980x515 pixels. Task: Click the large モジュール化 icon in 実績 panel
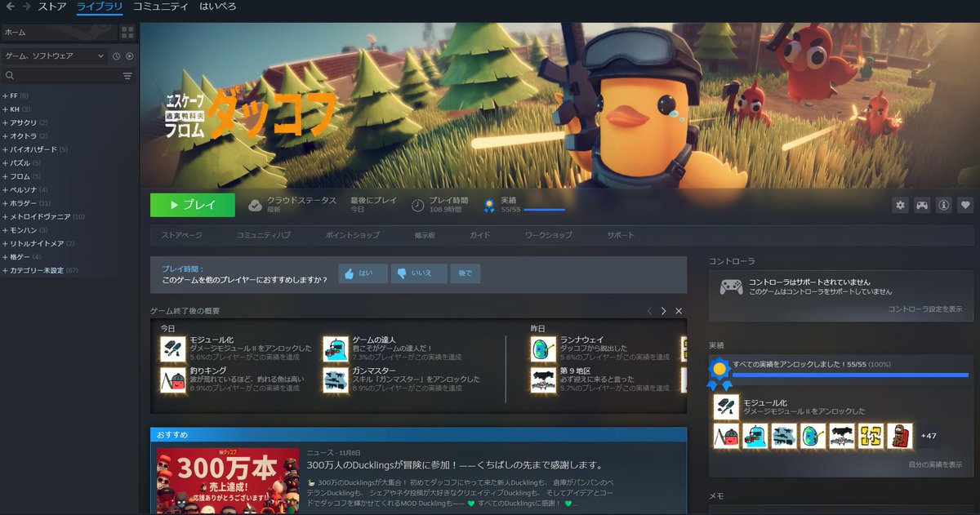[726, 406]
